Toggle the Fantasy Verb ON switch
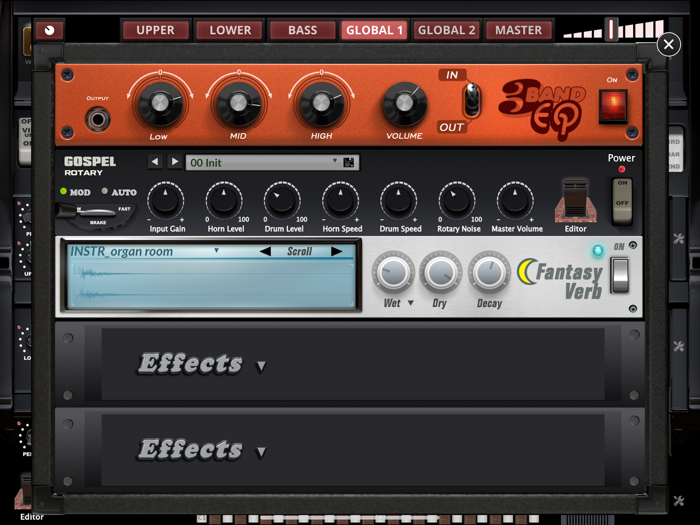700x525 pixels. point(620,275)
